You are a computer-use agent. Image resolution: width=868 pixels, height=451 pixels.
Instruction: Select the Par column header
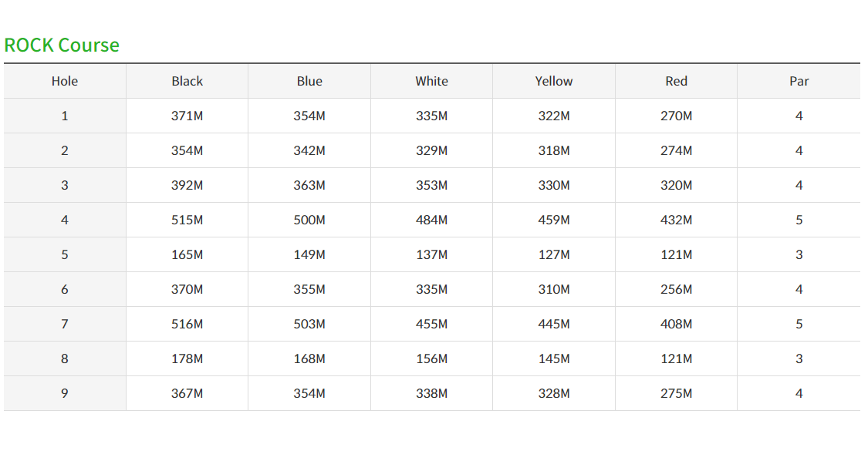[799, 81]
